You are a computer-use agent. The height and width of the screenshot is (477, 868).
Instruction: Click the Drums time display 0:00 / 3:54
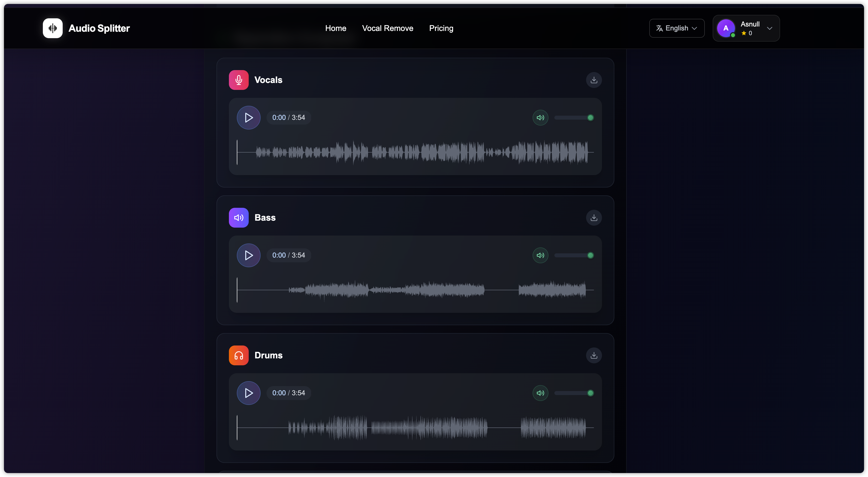288,393
